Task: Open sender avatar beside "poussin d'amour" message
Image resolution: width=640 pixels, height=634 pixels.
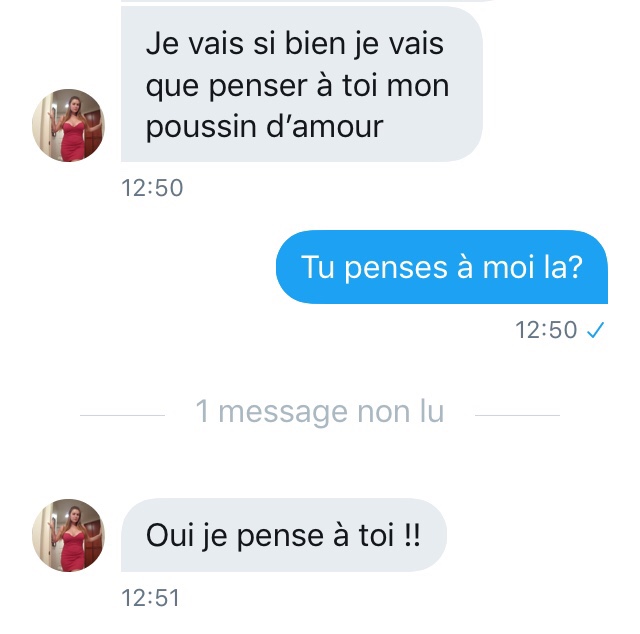Action: coord(69,125)
